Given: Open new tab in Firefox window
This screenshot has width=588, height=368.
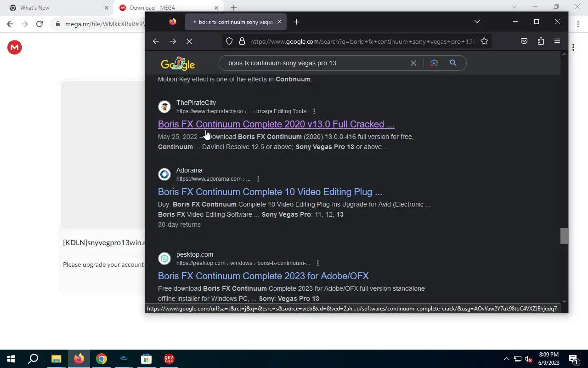Looking at the screenshot, I should pyautogui.click(x=297, y=22).
